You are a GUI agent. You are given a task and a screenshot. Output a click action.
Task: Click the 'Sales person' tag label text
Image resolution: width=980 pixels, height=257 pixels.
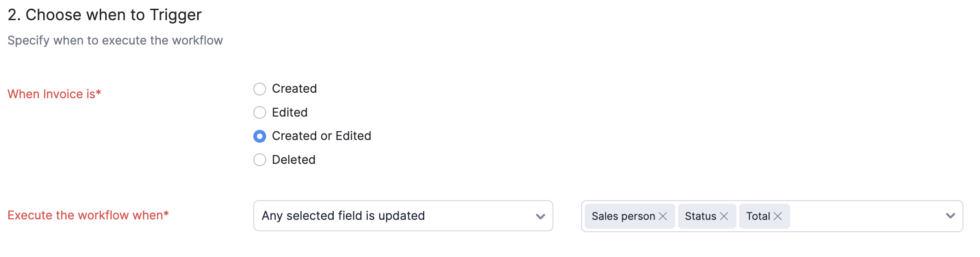623,216
